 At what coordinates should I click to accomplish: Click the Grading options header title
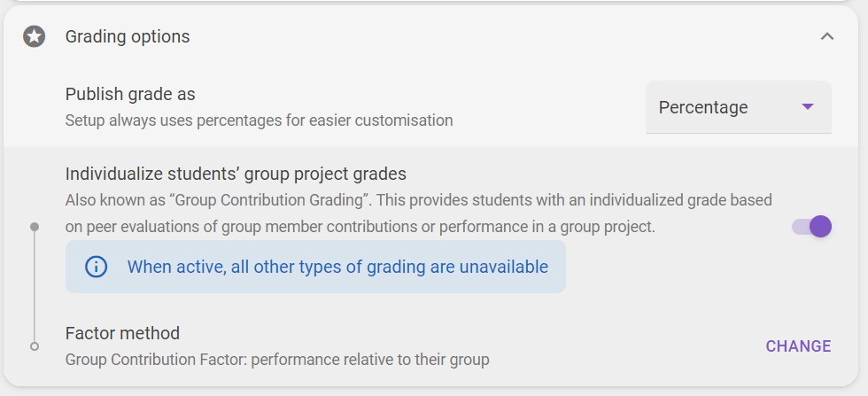coord(128,36)
